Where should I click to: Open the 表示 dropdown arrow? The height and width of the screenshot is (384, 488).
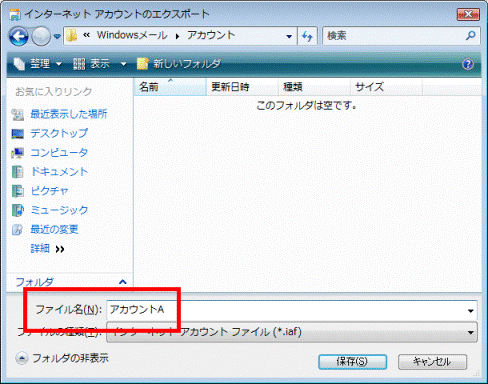click(123, 64)
